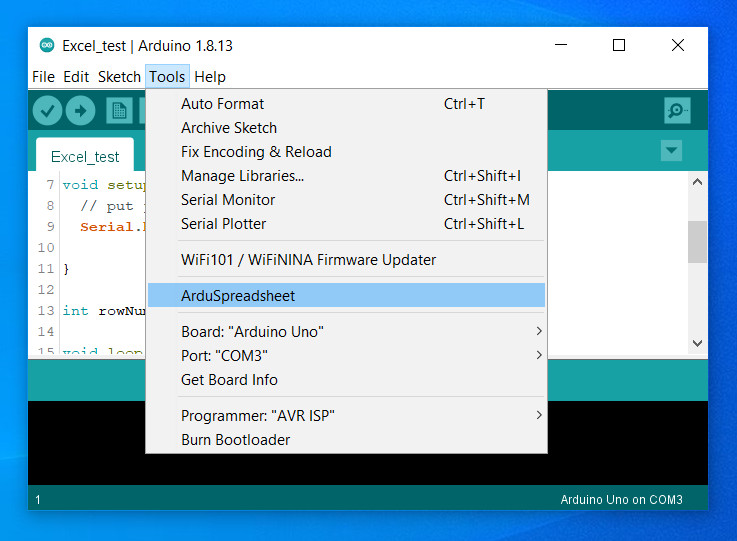Choose Auto Format menu entry
Viewport: 737px width, 541px height.
click(x=223, y=103)
